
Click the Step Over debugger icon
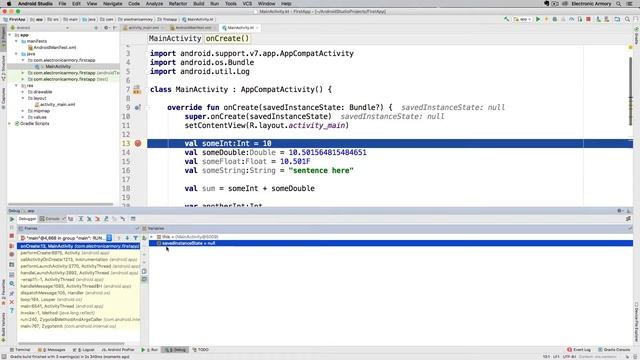pyautogui.click(x=81, y=219)
